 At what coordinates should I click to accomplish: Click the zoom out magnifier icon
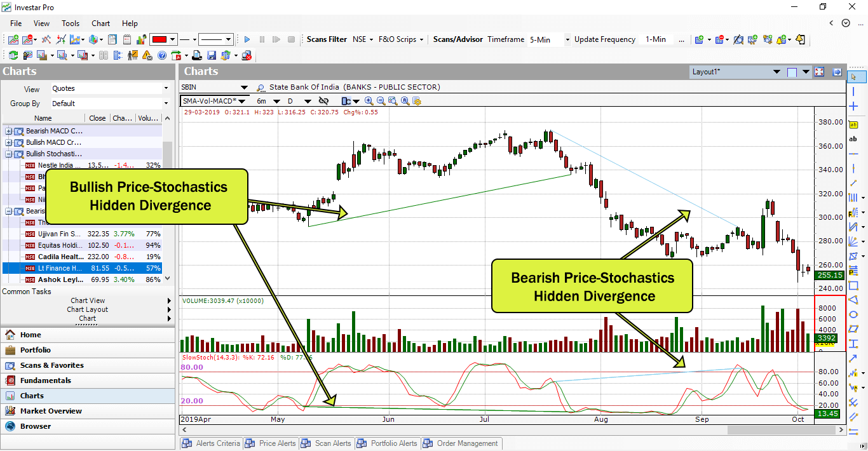(x=381, y=101)
